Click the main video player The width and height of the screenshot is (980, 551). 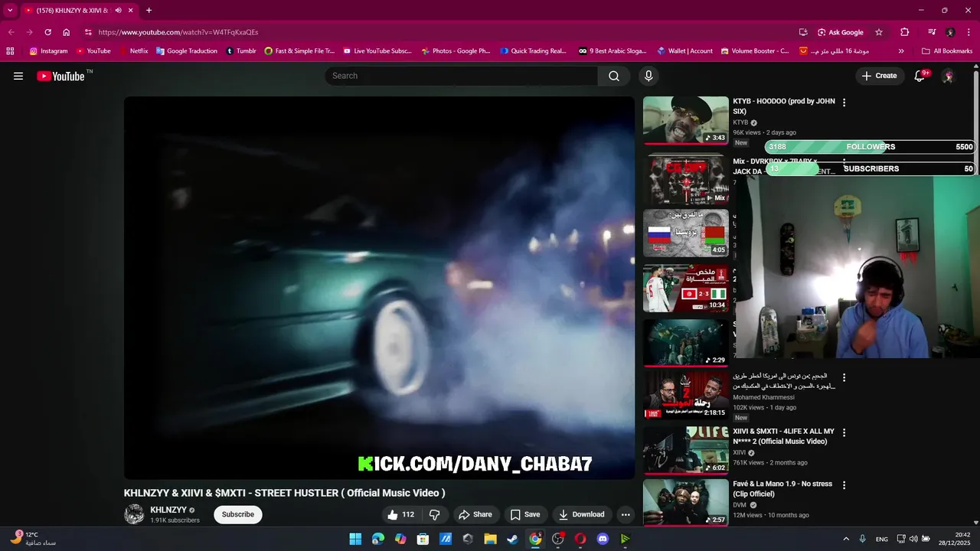tap(379, 288)
